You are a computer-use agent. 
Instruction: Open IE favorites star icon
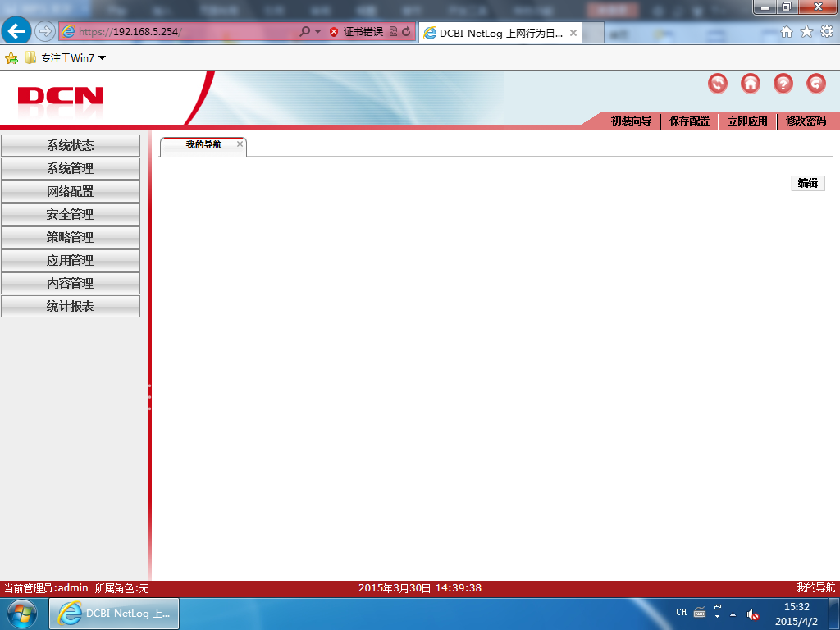click(807, 32)
